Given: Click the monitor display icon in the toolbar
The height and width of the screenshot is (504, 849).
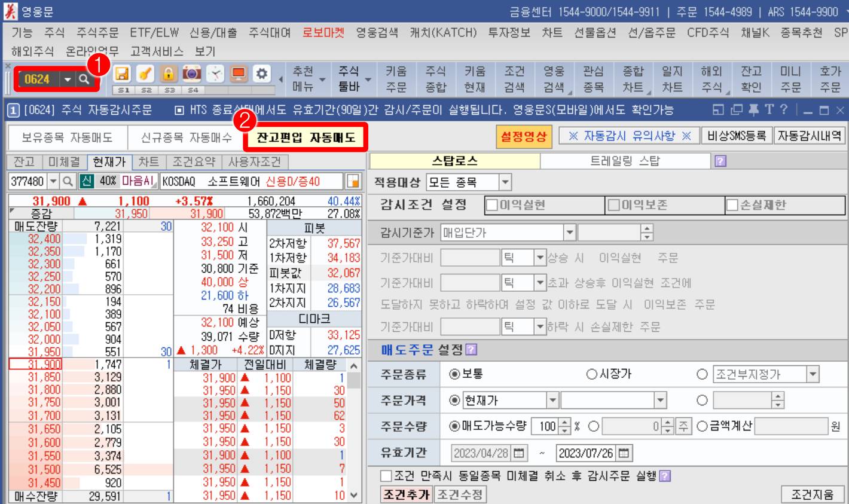Looking at the screenshot, I should click(239, 74).
